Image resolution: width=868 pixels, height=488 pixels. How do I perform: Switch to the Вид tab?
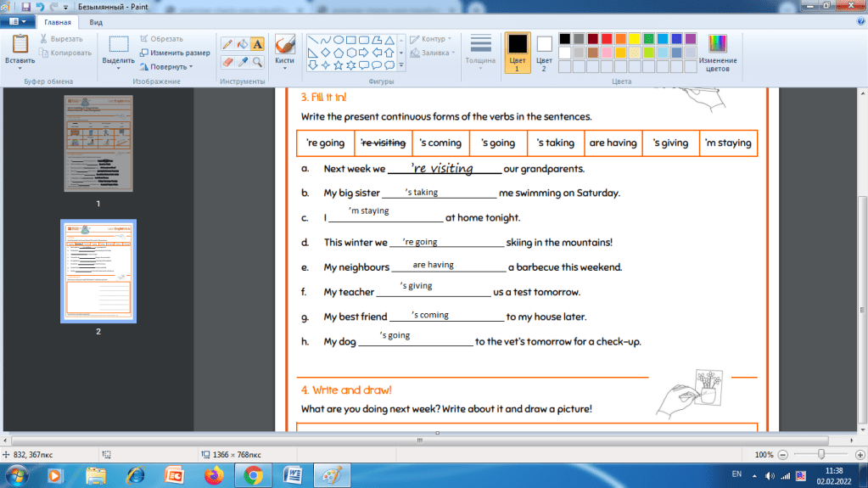tap(97, 22)
